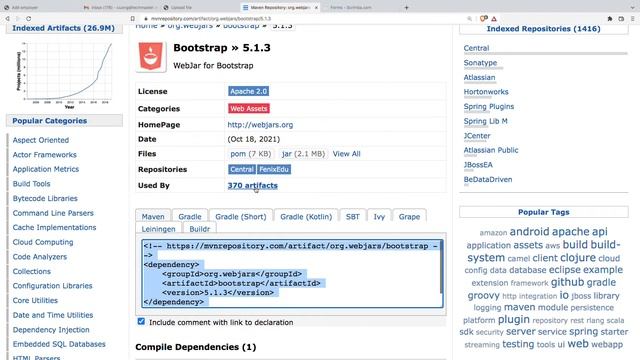Open Cloud Computing category
Screen dimensions: 640x360
[x=43, y=242]
